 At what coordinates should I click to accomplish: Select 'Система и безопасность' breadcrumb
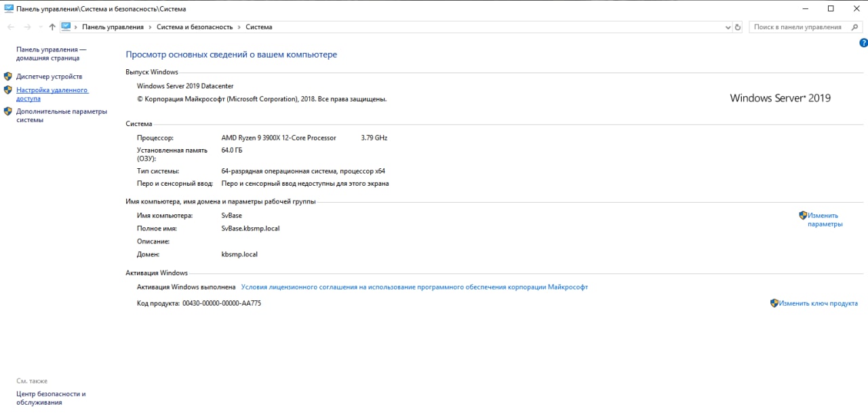tap(195, 27)
